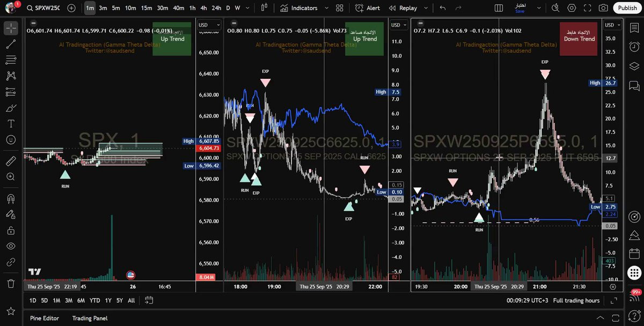
Task: Remove drawings with the trash icon
Action: (x=11, y=283)
